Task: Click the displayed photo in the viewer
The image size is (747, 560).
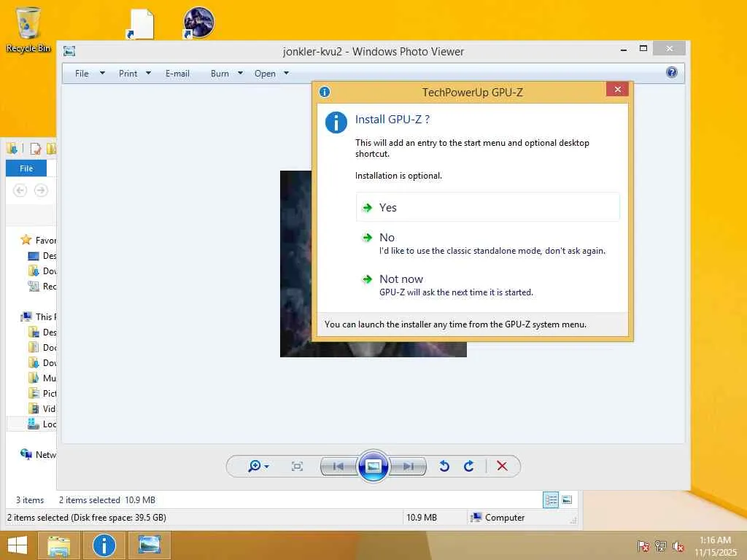Action: tap(295, 264)
